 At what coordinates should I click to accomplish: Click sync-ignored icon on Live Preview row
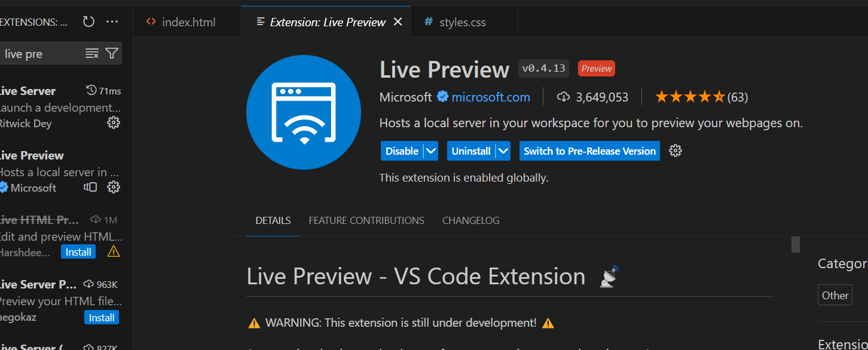click(90, 187)
